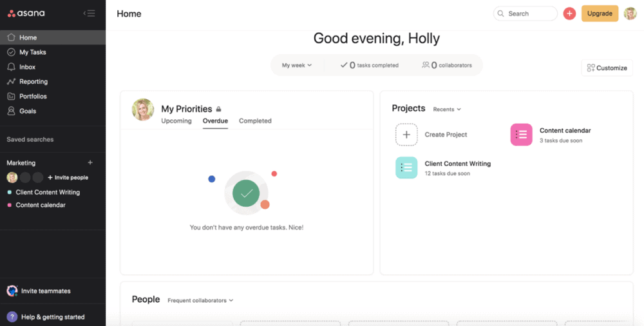This screenshot has height=326, width=644.
Task: Collapse the sidebar using the toggle icon
Action: [x=89, y=13]
